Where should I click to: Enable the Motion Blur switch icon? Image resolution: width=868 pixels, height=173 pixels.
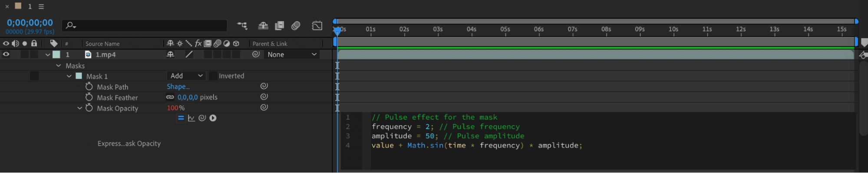point(296,26)
